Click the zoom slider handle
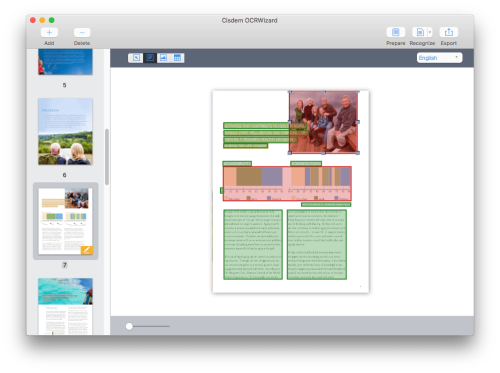This screenshot has height=373, width=500. (x=129, y=326)
